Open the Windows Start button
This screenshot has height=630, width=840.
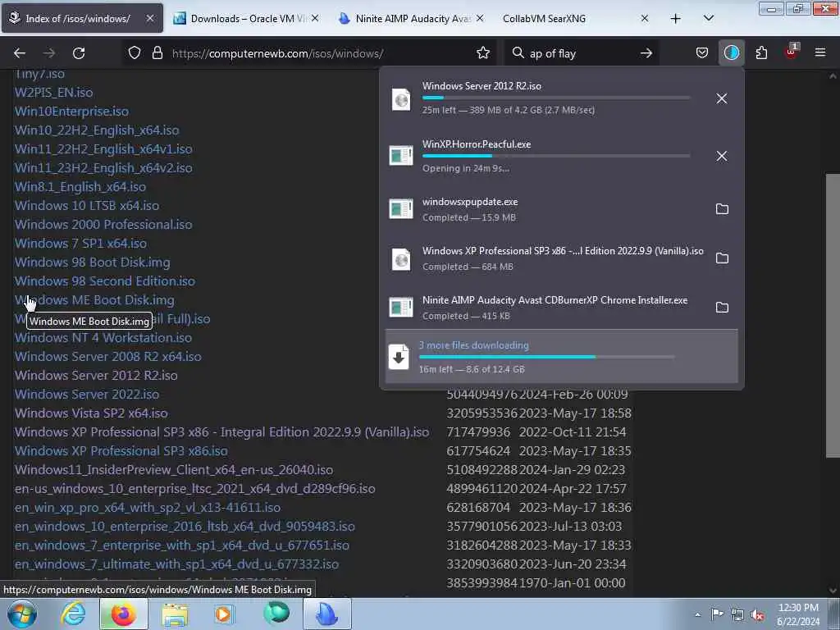[21, 614]
